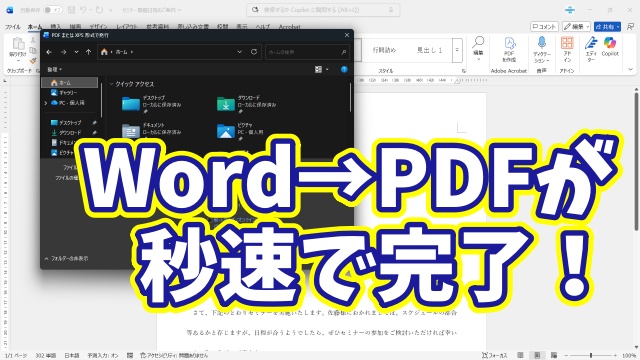The width and height of the screenshot is (640, 360).
Task: Click the Create PDF Acrobat icon
Action: coord(509,43)
